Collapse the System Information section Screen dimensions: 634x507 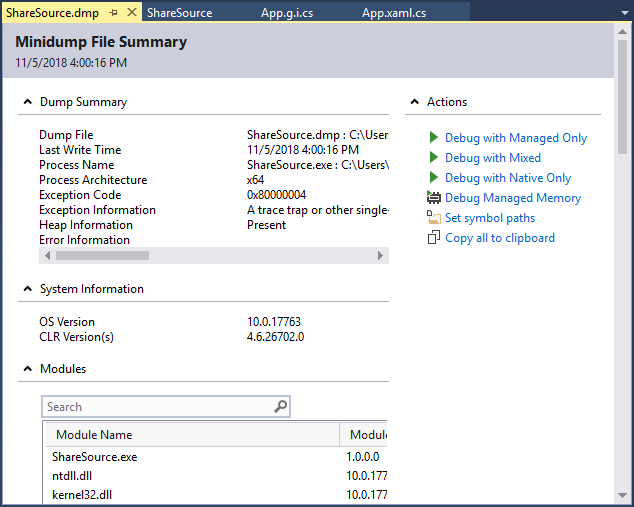point(27,289)
